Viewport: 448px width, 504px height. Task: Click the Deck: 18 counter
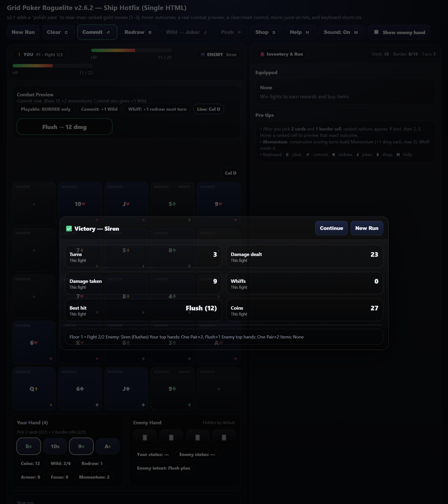coord(380,54)
